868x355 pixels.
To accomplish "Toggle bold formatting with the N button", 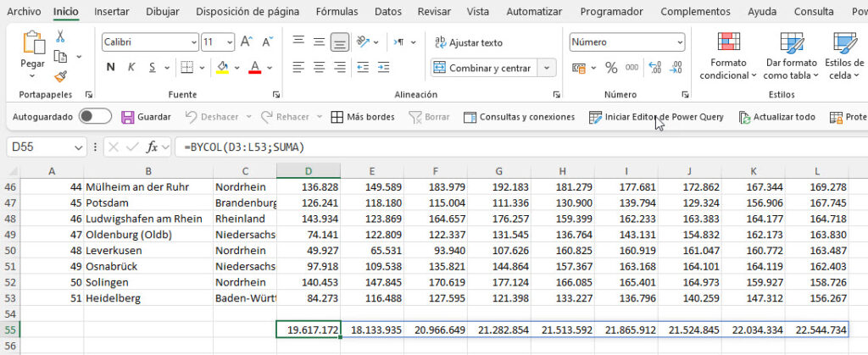I will point(111,68).
